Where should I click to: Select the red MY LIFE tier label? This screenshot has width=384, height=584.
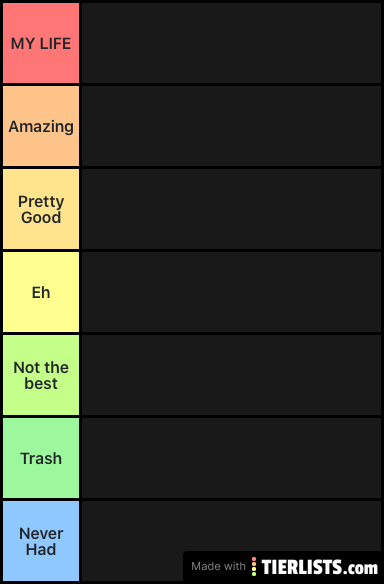coord(41,43)
